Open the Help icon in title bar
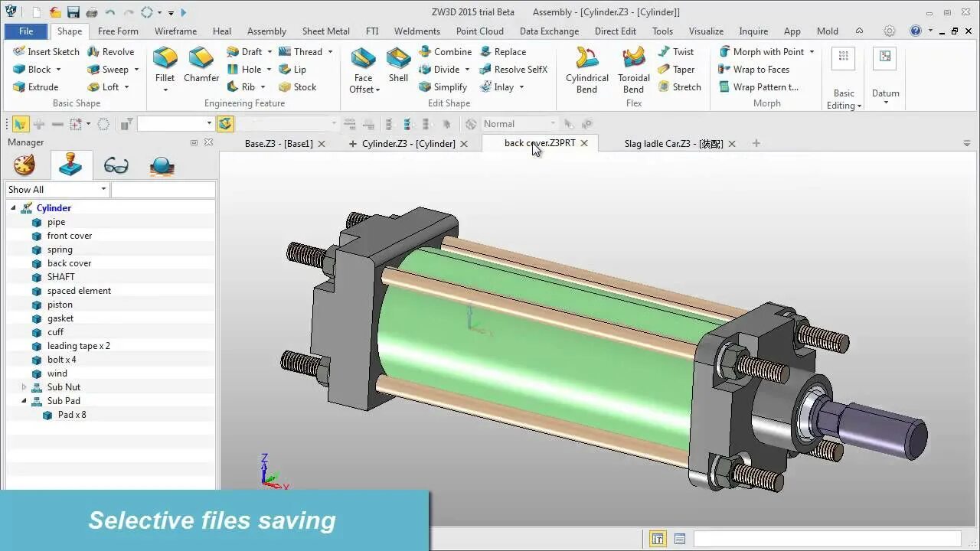 pos(916,31)
